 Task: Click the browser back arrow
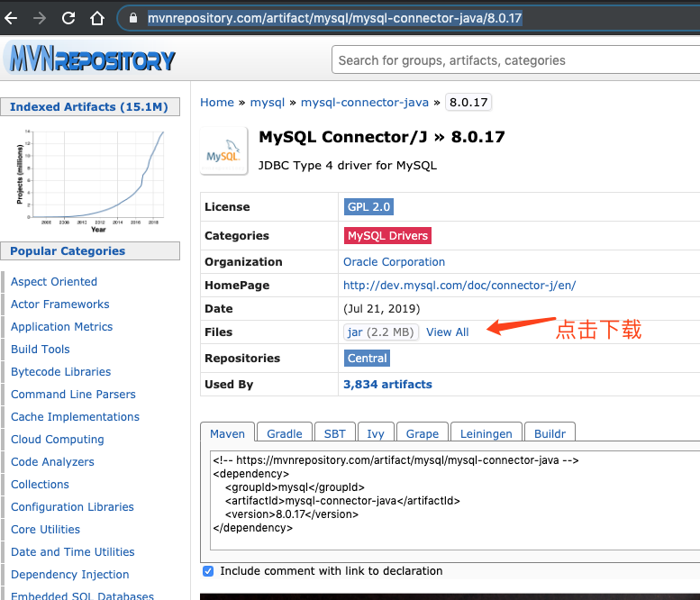coord(11,18)
